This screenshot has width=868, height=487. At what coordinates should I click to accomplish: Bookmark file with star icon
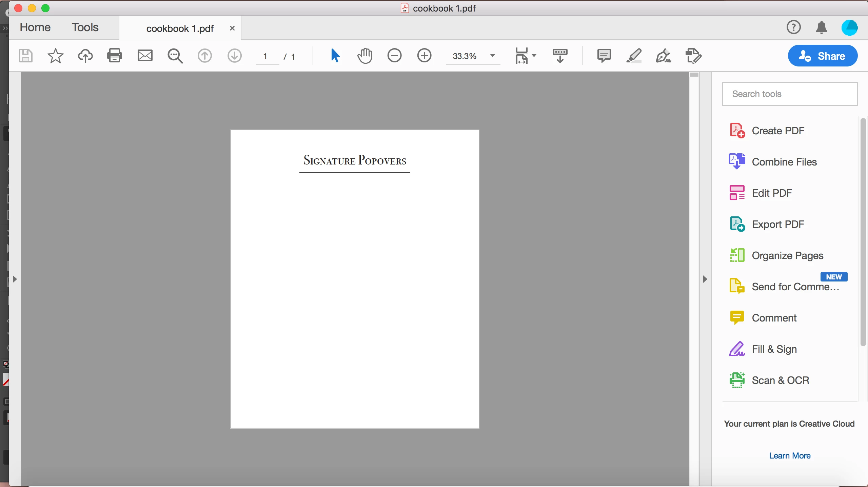click(56, 56)
